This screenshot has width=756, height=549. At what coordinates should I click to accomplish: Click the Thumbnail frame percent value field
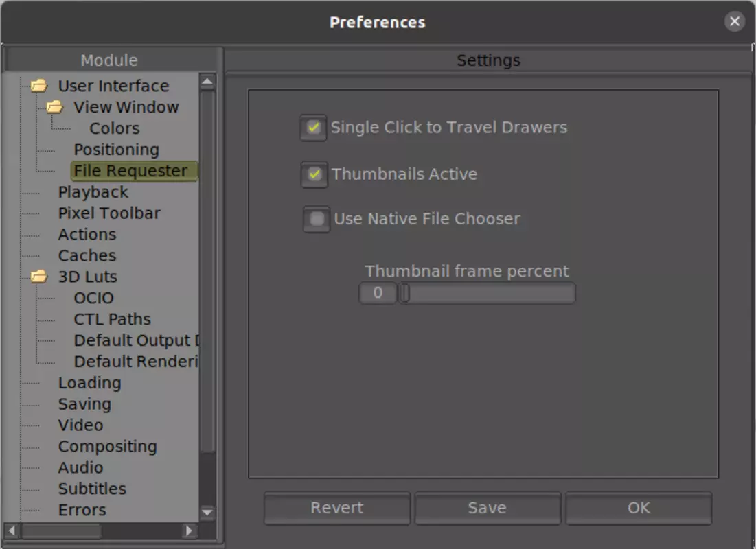(378, 292)
